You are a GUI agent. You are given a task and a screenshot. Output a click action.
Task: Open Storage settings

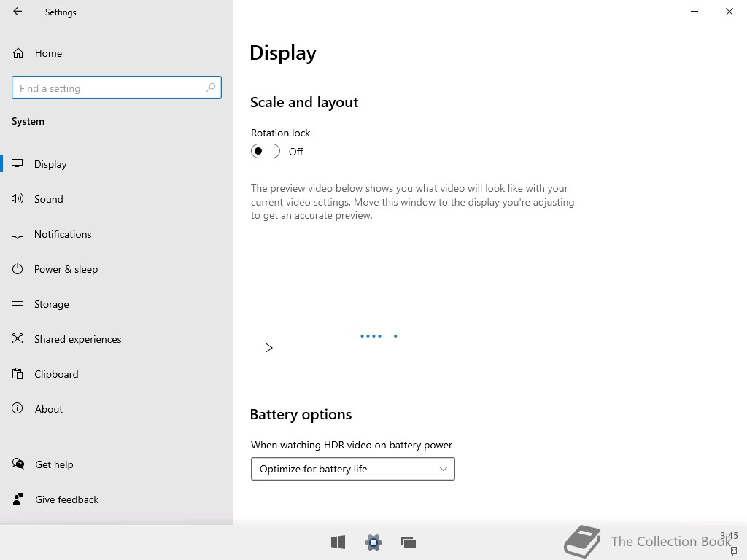pyautogui.click(x=117, y=304)
